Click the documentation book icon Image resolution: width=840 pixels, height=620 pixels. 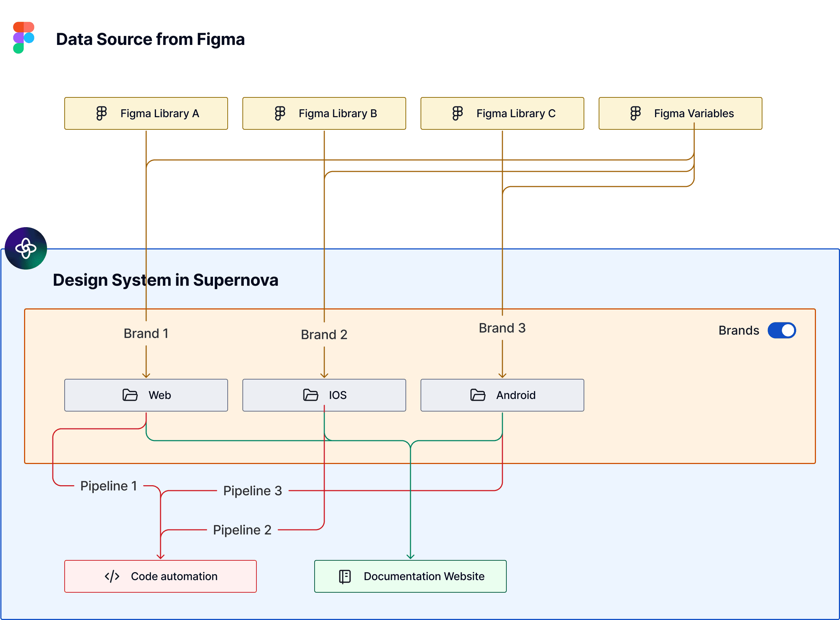345,576
